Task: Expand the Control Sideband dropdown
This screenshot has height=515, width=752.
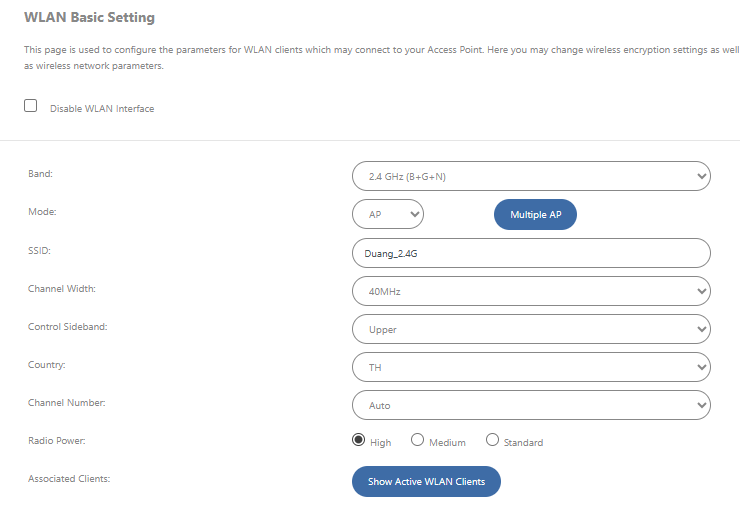Action: [531, 329]
